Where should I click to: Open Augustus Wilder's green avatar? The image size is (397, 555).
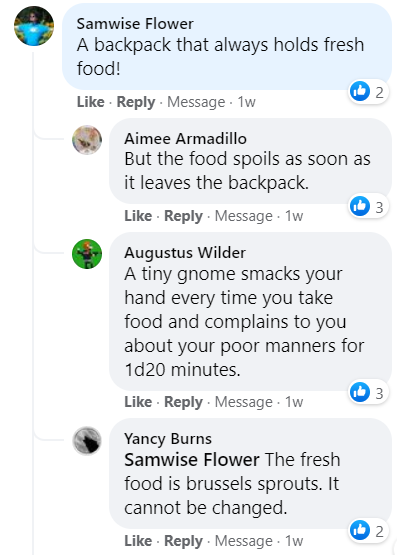coord(87,254)
